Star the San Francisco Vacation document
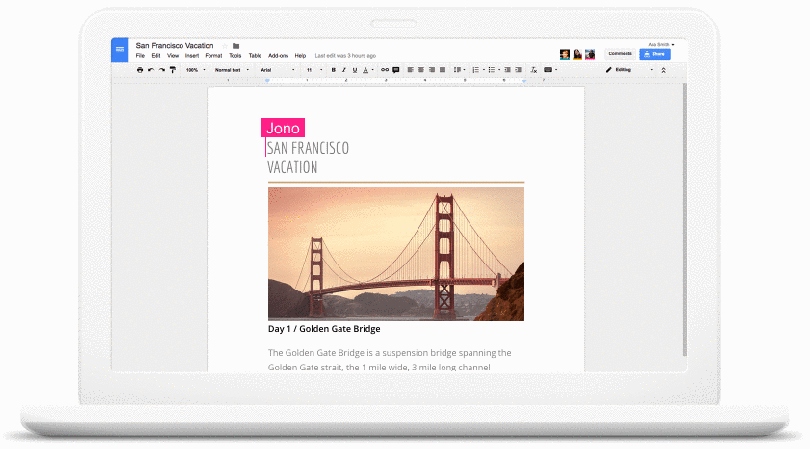810x449 pixels. tap(225, 46)
